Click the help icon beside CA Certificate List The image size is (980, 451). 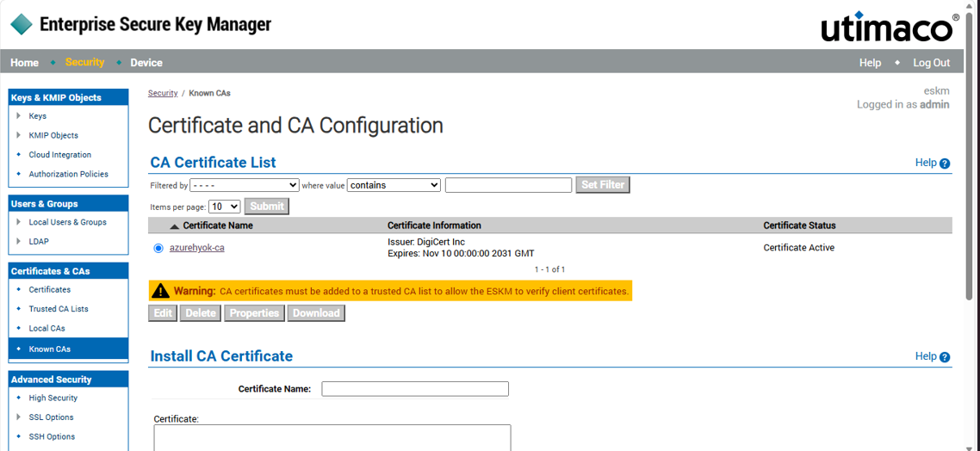(x=945, y=164)
